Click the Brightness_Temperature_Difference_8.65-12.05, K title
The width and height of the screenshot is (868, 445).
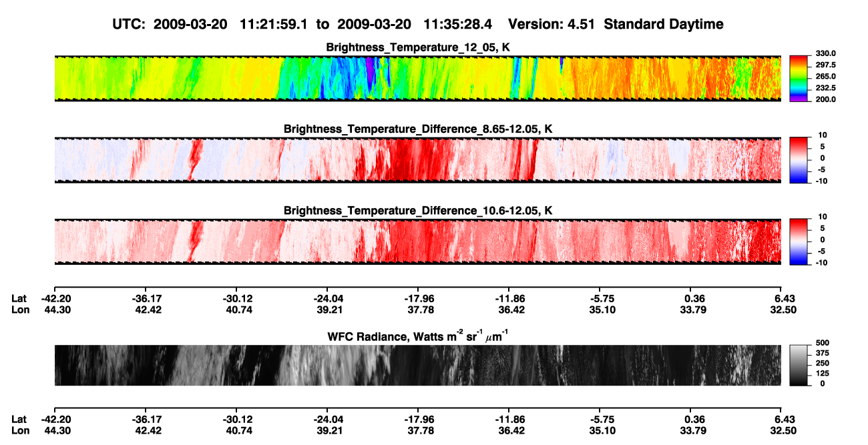tap(418, 129)
